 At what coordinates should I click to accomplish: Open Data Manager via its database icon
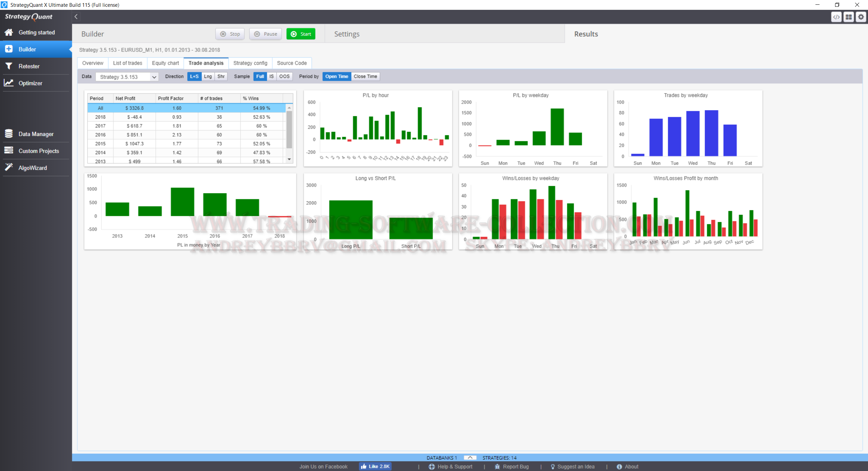[x=9, y=134]
